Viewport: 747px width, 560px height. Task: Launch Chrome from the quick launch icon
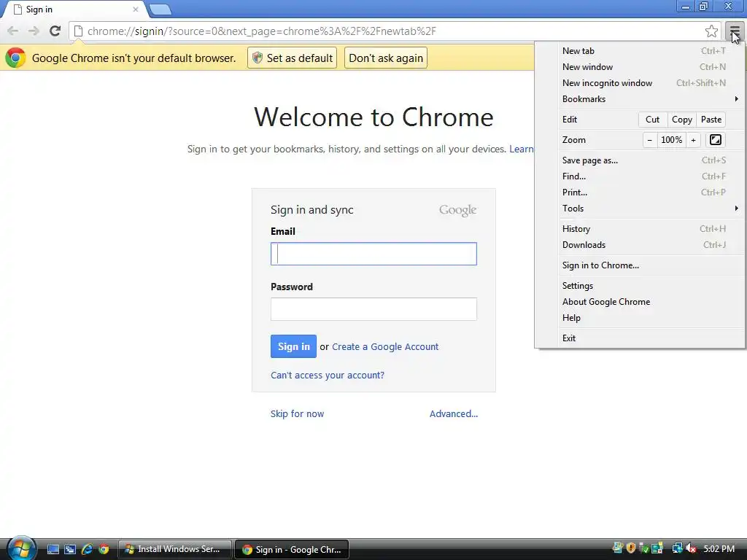[x=104, y=549]
